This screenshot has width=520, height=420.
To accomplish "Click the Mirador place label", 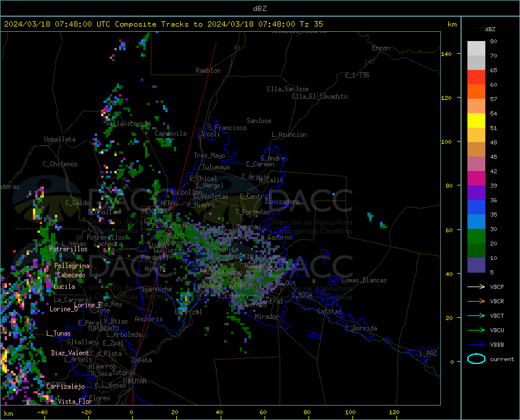I will [267, 317].
